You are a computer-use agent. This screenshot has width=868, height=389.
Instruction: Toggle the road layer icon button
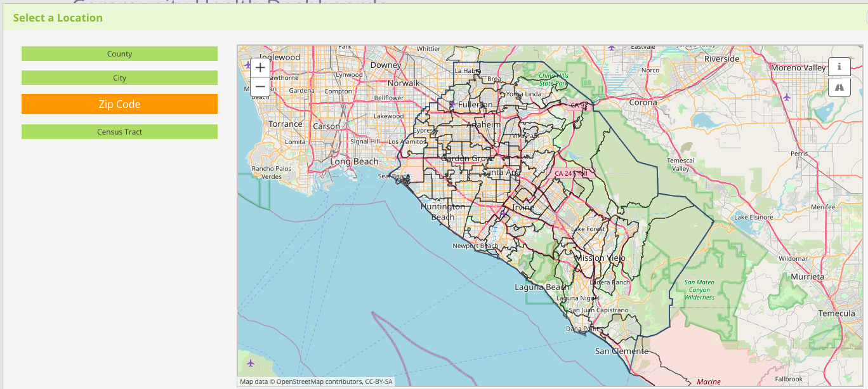[x=839, y=87]
